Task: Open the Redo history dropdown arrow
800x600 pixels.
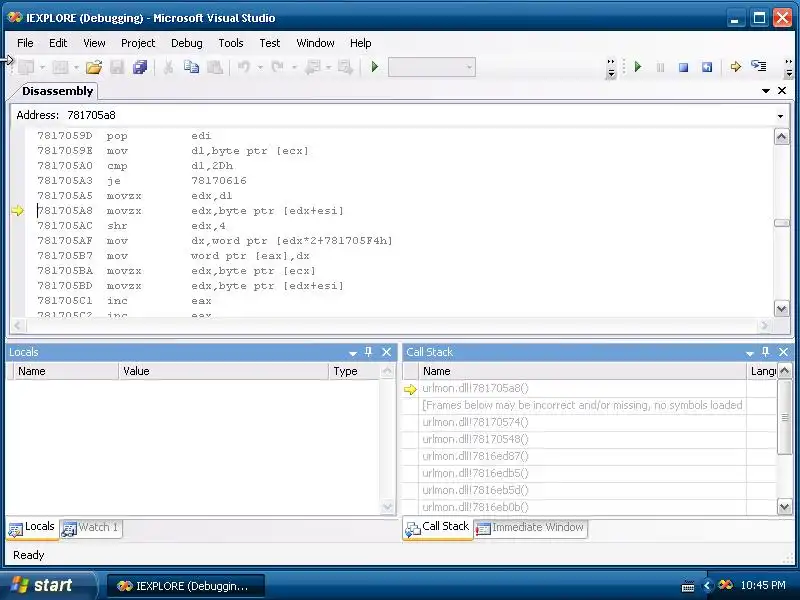Action: [x=294, y=67]
